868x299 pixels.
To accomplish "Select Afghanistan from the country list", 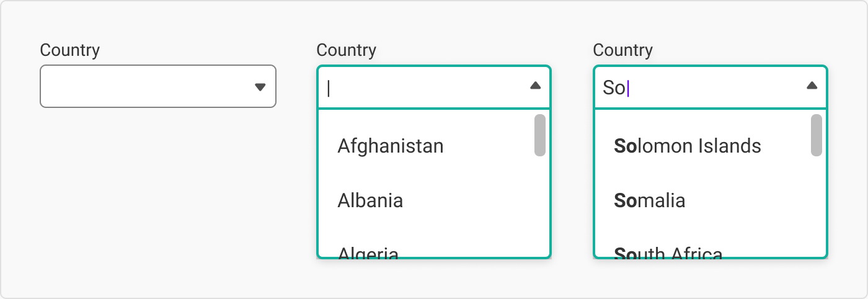I will coord(391,146).
